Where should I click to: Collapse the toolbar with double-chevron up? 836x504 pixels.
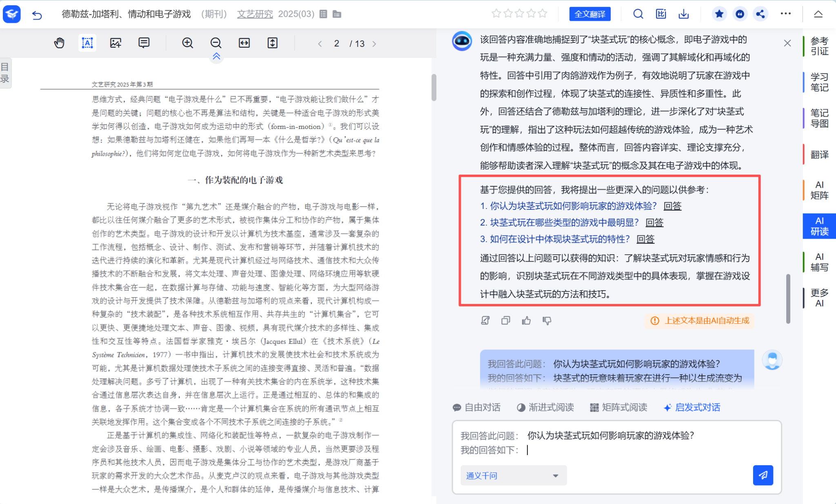click(x=216, y=56)
